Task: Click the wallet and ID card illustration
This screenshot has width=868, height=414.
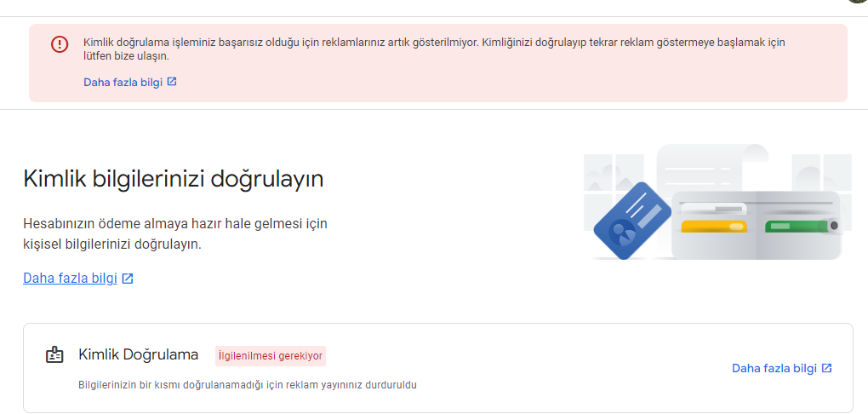Action: coord(718,202)
